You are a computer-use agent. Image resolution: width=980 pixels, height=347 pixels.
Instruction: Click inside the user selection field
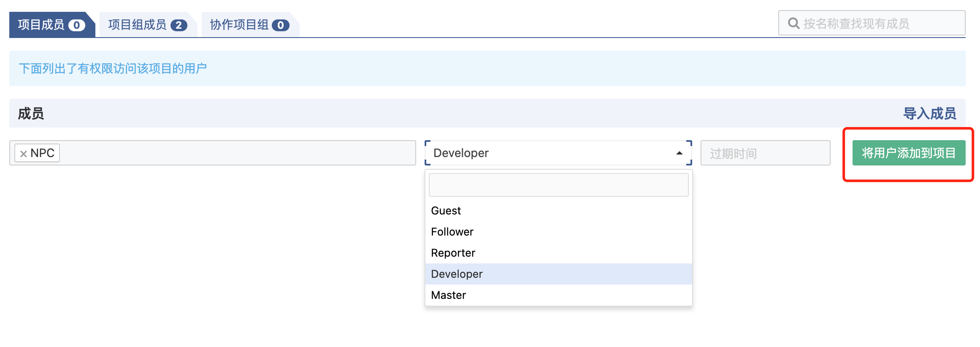[236, 153]
